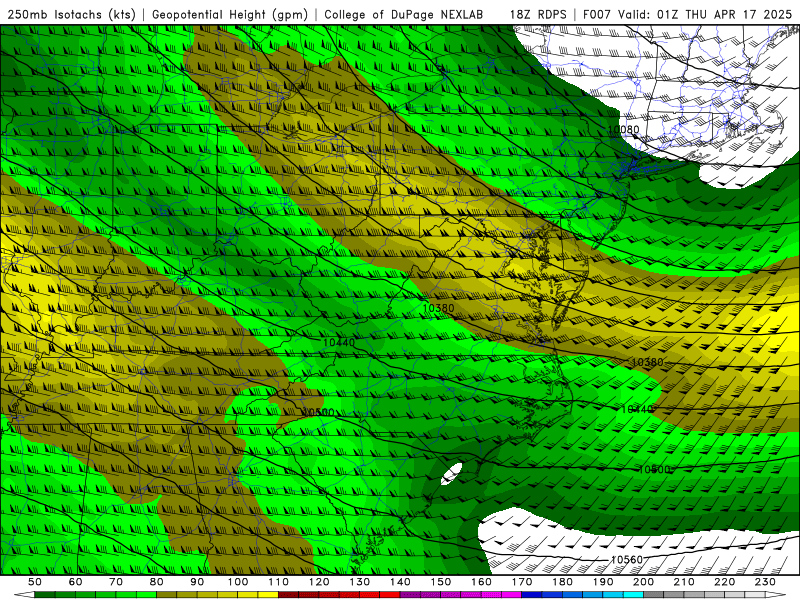Select the dark blue swatch starting at 170
Screen dimensions: 800x600
click(x=532, y=595)
